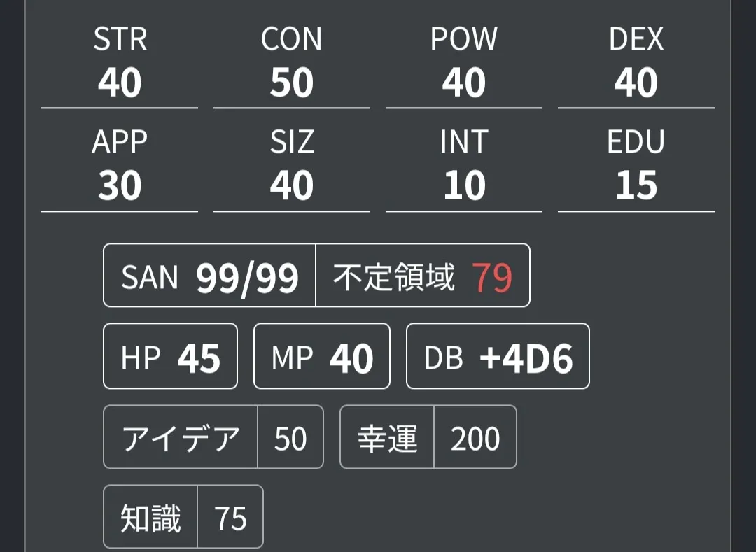Click the アイデア label

[x=181, y=438]
